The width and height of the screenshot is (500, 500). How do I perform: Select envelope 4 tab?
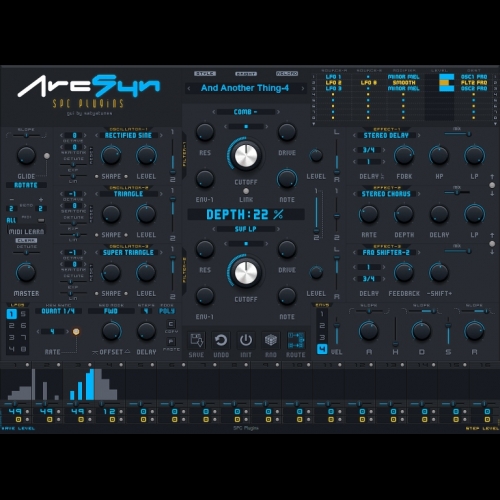(x=322, y=349)
